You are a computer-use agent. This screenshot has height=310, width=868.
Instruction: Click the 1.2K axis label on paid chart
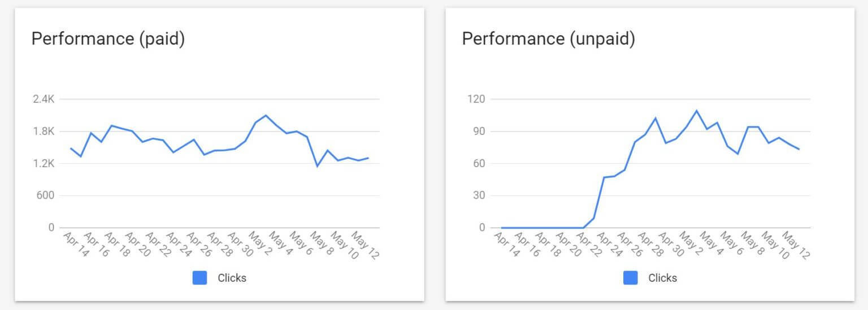click(x=43, y=164)
